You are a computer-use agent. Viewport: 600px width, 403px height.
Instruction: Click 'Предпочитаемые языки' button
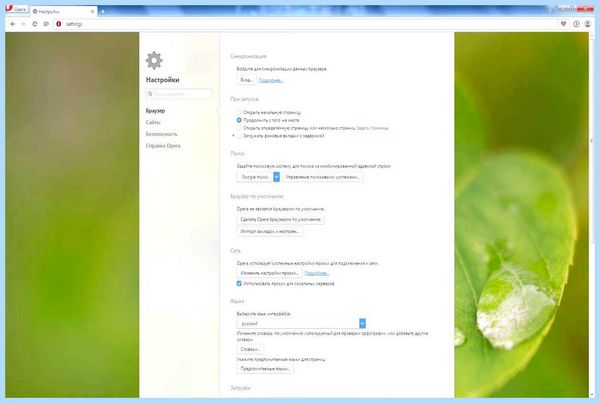265,369
